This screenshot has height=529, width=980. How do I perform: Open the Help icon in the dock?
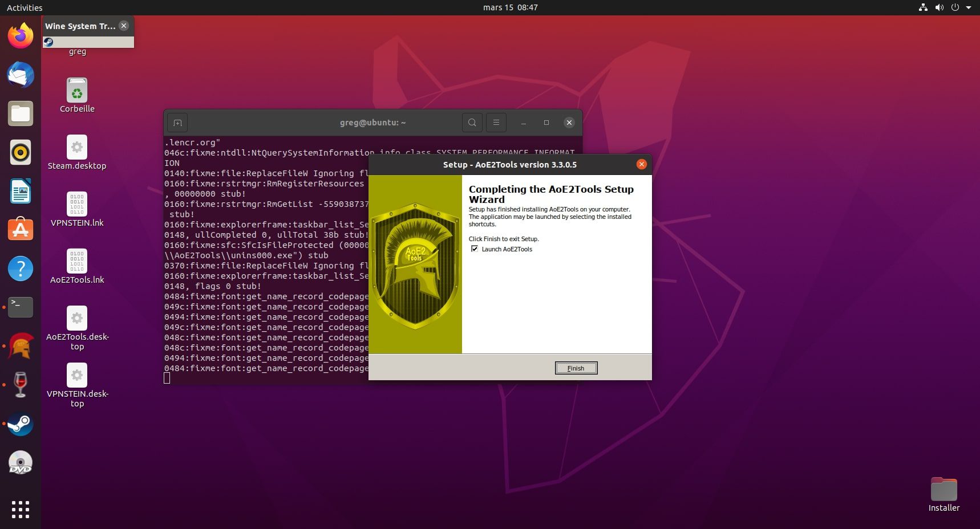point(21,268)
